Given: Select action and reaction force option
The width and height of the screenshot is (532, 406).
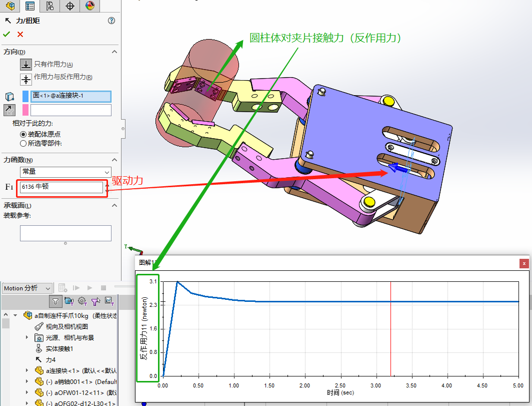Looking at the screenshot, I should tap(26, 79).
